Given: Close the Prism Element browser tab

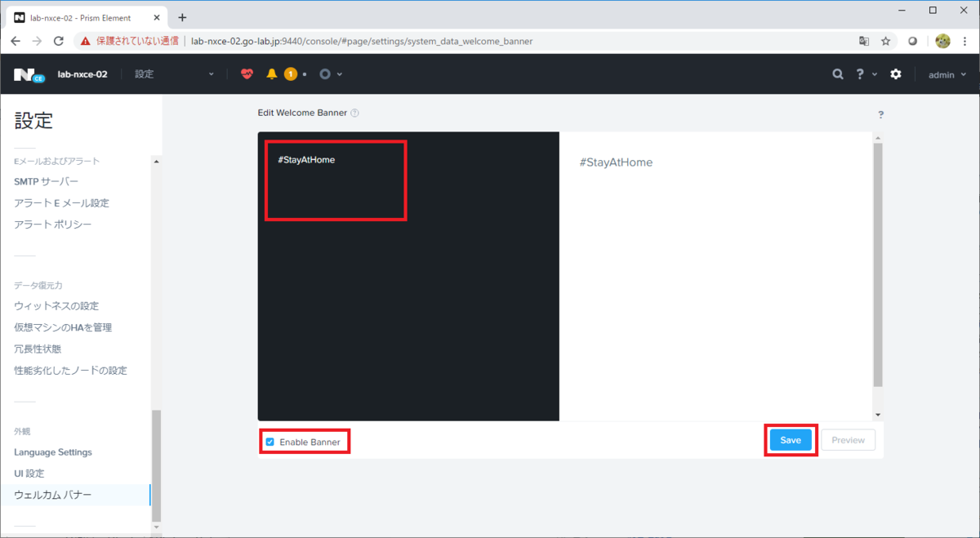Looking at the screenshot, I should pos(156,17).
